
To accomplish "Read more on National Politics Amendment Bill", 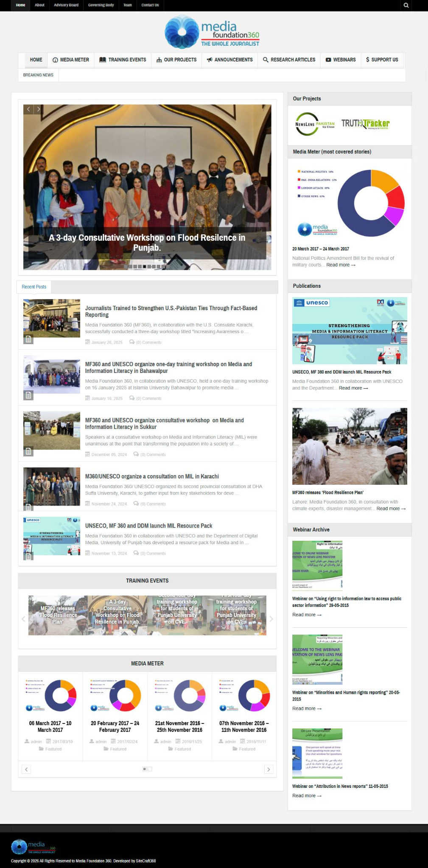I will pos(341,265).
